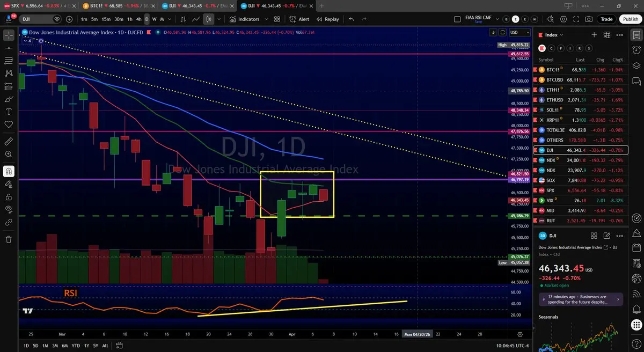Select the SOX row in watchlist

(582, 180)
